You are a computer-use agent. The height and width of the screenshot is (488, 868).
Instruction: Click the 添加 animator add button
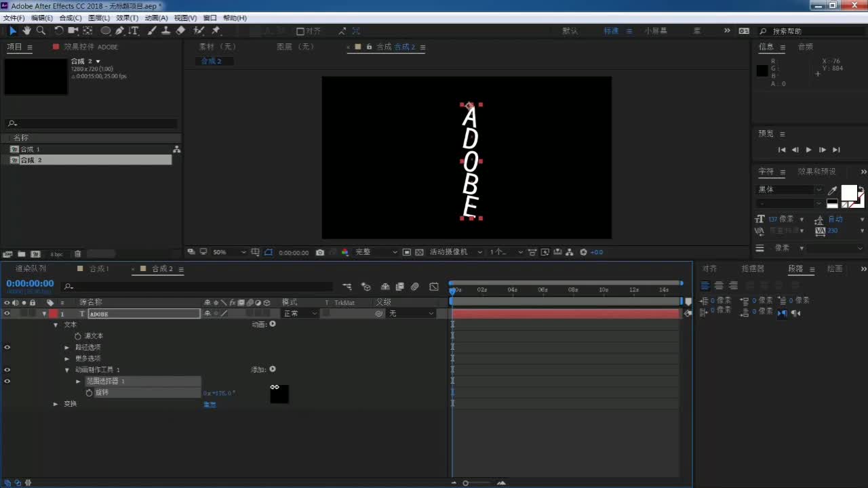[x=272, y=369]
